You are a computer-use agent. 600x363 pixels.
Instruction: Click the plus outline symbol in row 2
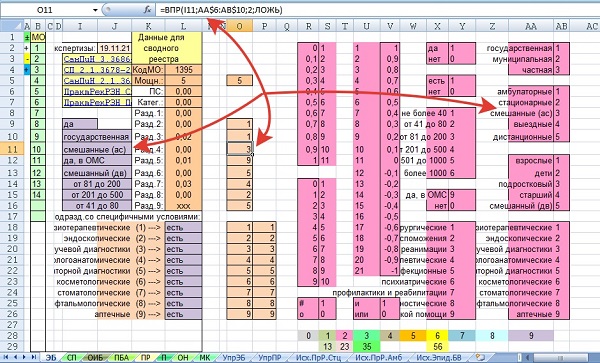(26, 48)
